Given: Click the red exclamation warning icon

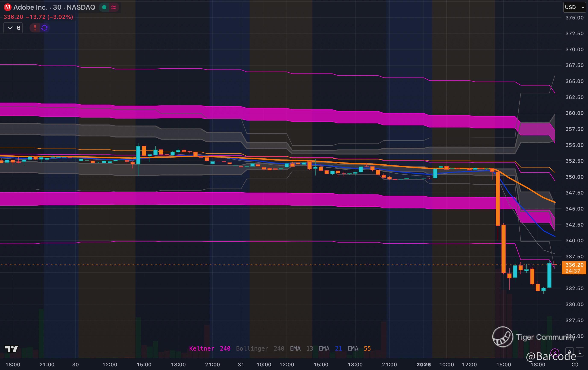Looking at the screenshot, I should (35, 28).
